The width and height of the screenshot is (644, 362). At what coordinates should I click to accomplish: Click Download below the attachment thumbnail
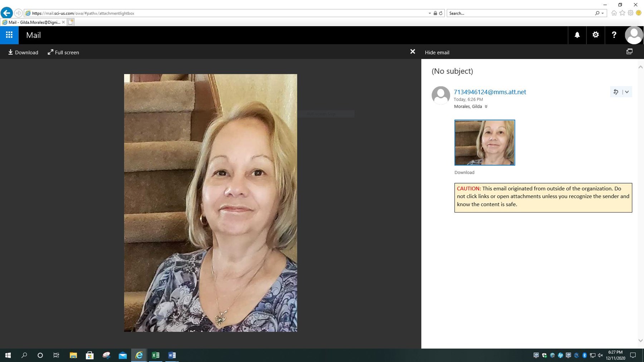tap(464, 172)
